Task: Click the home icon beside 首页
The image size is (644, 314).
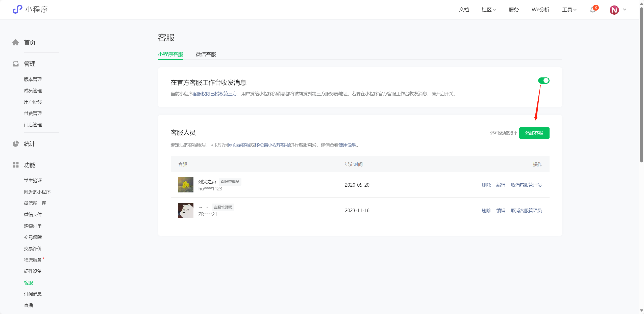Action: coord(16,42)
